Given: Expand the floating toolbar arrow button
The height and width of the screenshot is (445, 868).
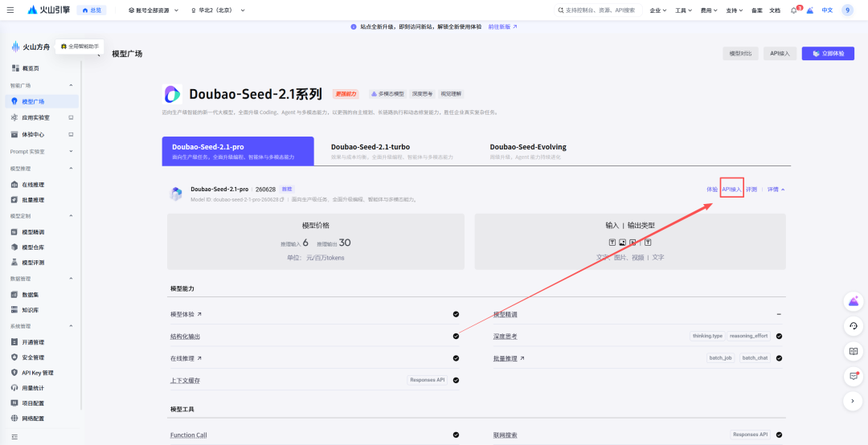Looking at the screenshot, I should [853, 402].
